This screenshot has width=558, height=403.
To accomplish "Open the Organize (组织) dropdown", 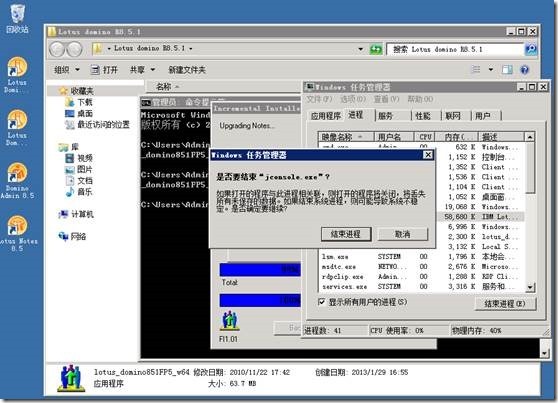I will 67,70.
